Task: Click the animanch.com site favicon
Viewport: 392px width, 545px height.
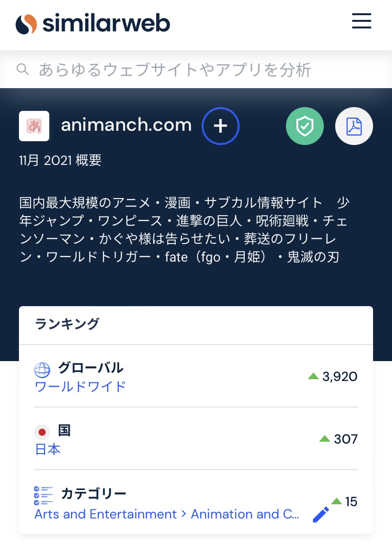Action: (34, 126)
